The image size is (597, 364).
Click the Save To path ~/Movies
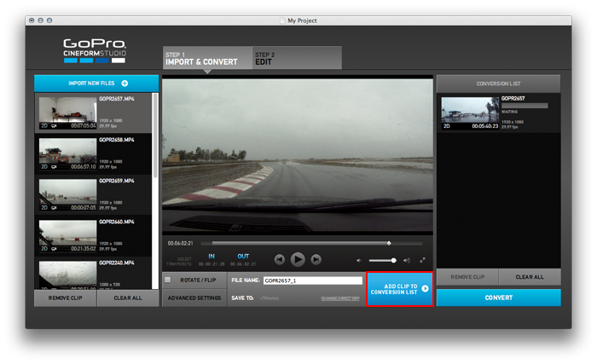coord(269,298)
